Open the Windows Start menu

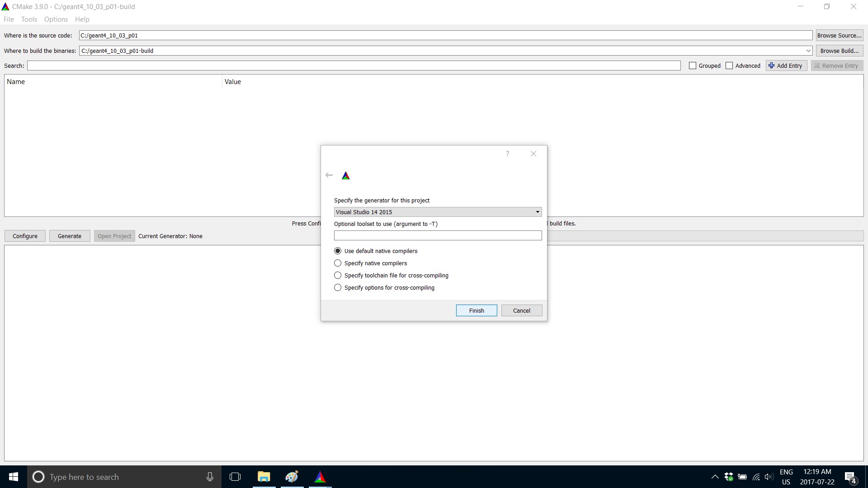(14, 477)
